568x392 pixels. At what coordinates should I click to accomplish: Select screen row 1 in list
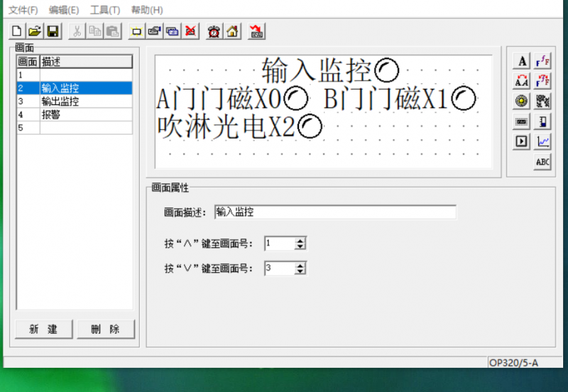coord(75,75)
